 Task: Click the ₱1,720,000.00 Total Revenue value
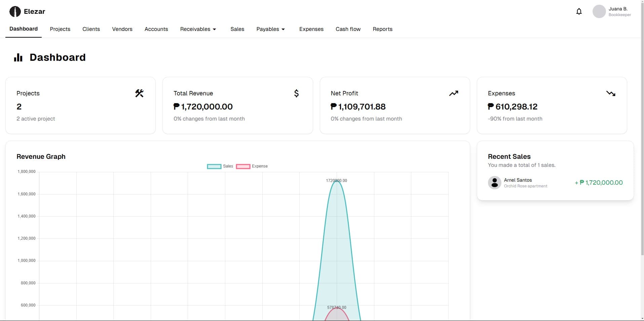click(x=203, y=107)
